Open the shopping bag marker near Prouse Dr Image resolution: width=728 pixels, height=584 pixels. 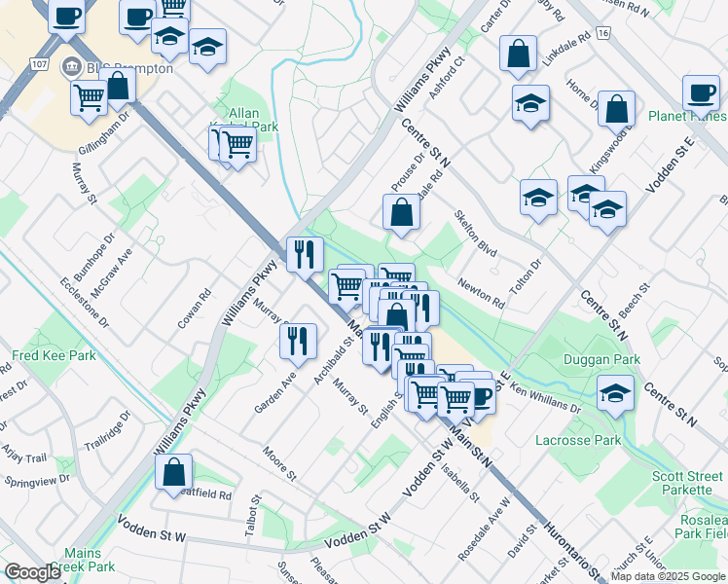(401, 211)
